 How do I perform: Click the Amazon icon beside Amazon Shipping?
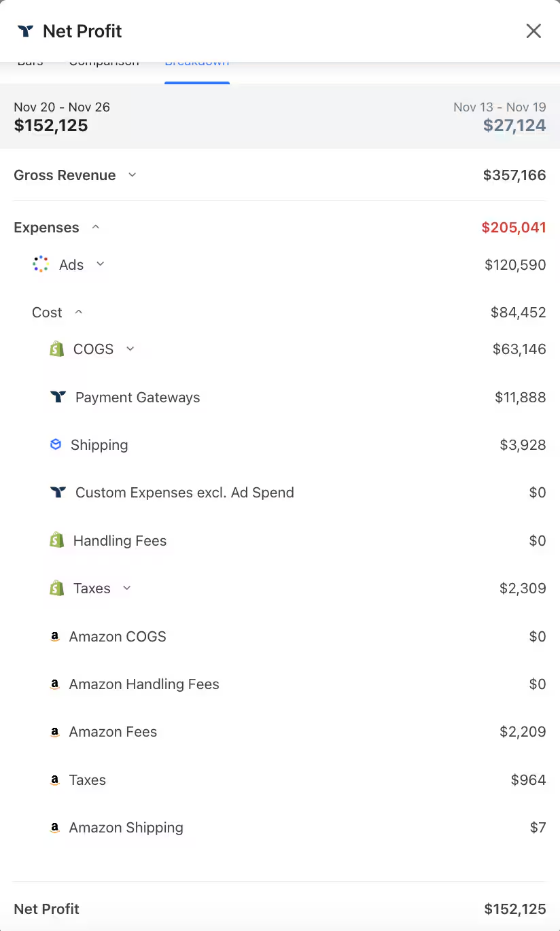[x=54, y=828]
